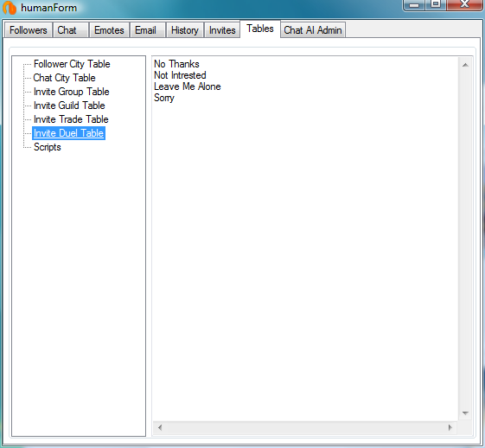Open the Chat tab

click(x=71, y=30)
